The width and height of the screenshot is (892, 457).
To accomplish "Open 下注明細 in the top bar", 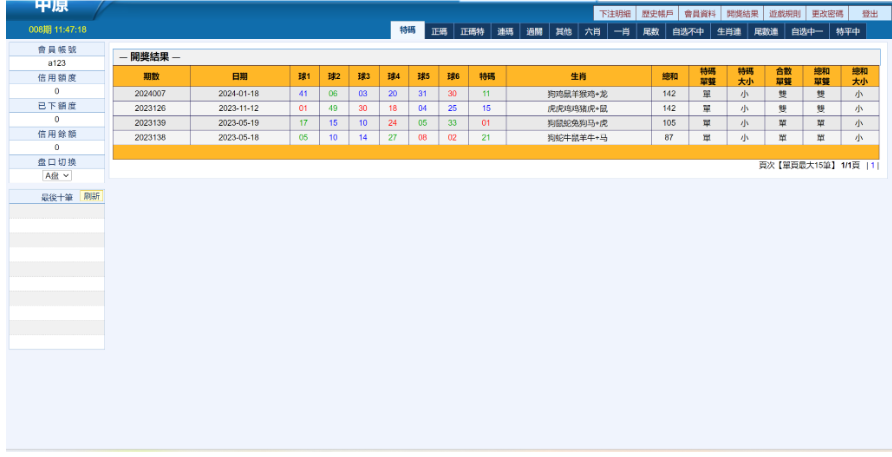I will click(x=614, y=14).
